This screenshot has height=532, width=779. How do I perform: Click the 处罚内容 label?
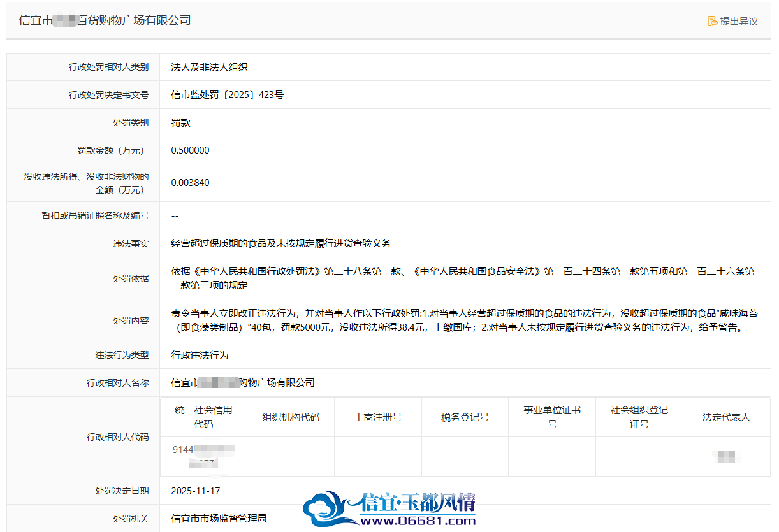tap(131, 320)
